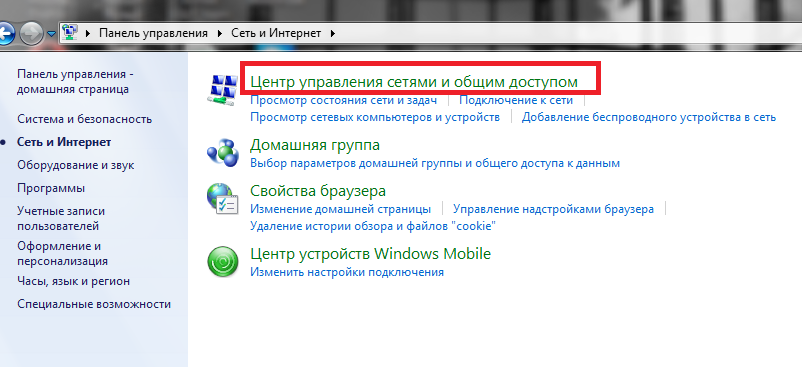802x367 pixels.
Task: Open the Свойства браузера heading
Action: pyautogui.click(x=318, y=191)
